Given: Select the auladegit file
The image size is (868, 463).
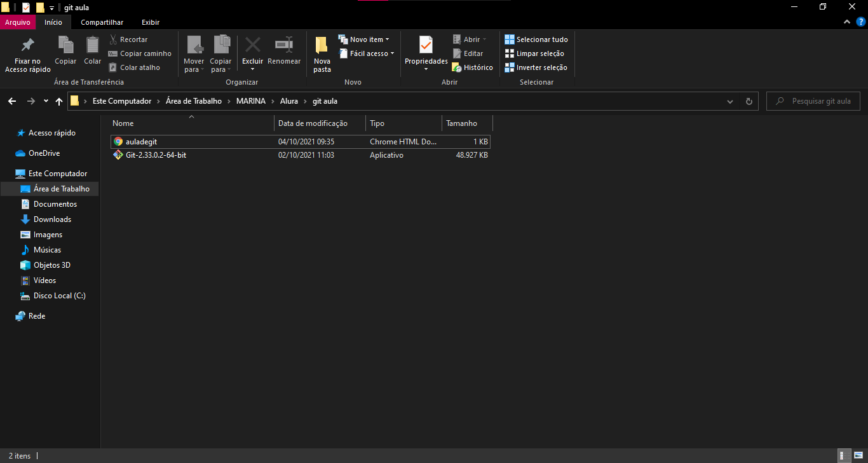Looking at the screenshot, I should tap(300, 142).
